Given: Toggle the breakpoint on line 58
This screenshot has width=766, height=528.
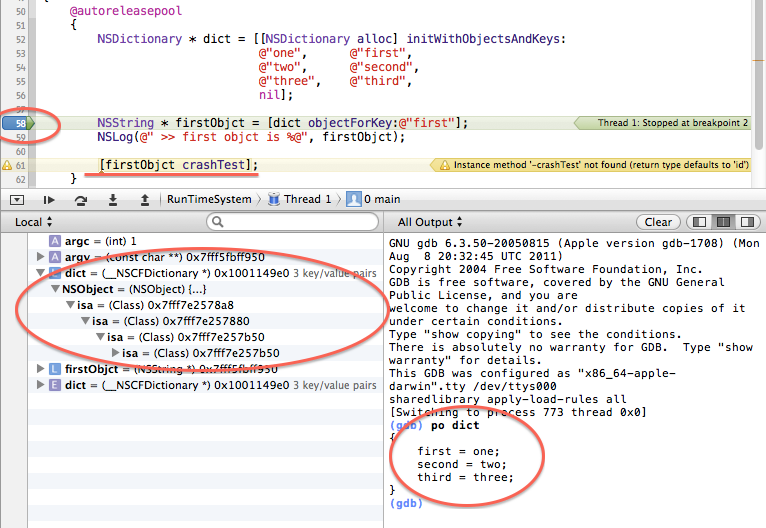Looking at the screenshot, I should click(x=19, y=123).
